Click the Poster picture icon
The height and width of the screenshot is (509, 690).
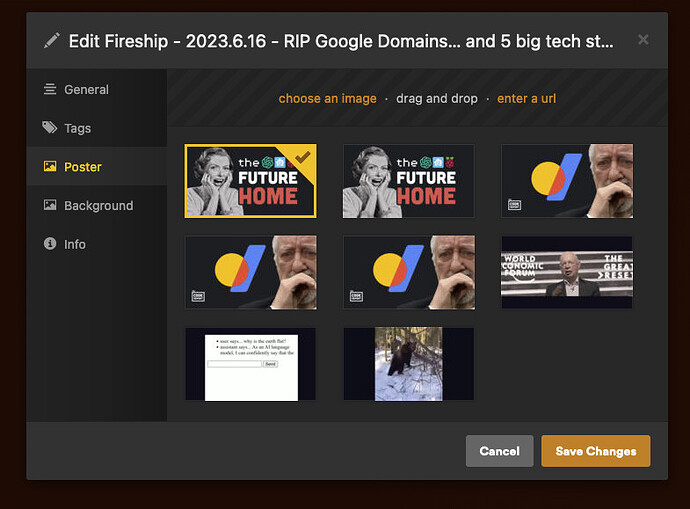50,166
